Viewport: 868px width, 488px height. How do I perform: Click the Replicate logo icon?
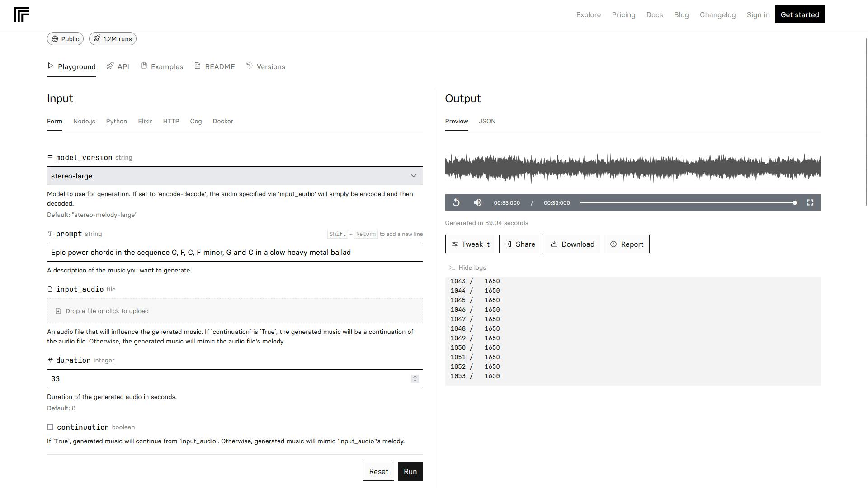point(22,14)
